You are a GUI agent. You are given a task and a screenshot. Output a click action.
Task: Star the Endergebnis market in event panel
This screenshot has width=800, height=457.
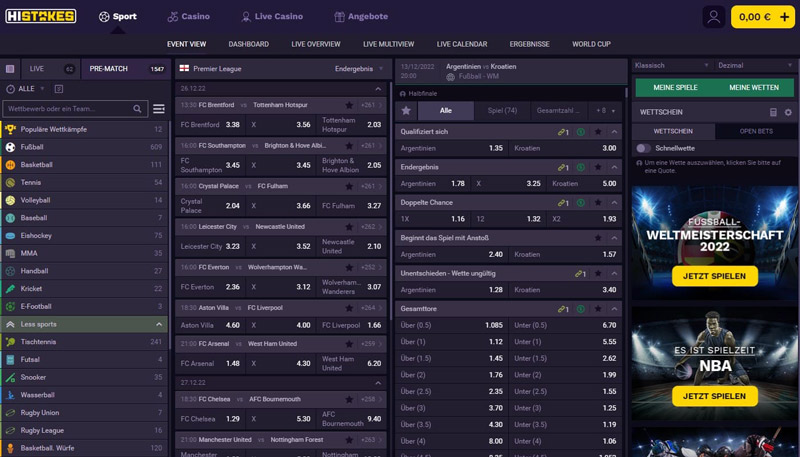pos(598,167)
